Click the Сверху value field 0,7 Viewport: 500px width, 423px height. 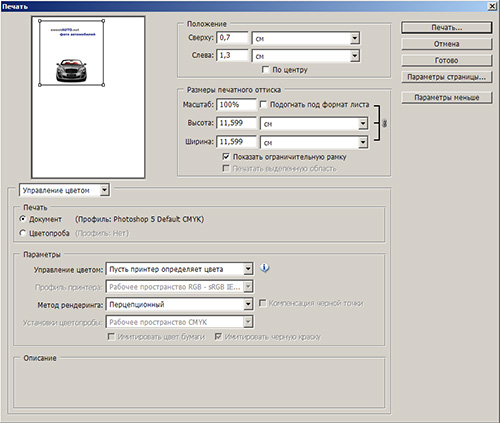tap(233, 38)
